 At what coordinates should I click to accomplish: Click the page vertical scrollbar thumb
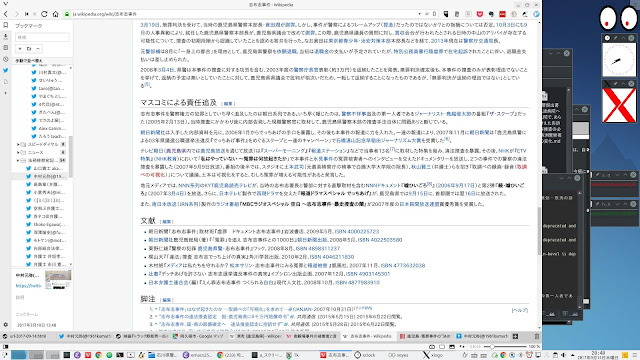tap(539, 231)
